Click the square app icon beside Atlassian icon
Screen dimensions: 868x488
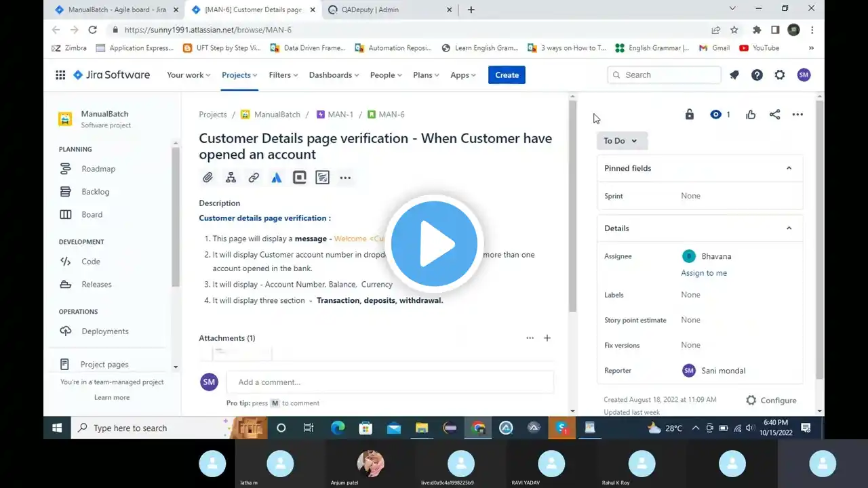tap(300, 178)
